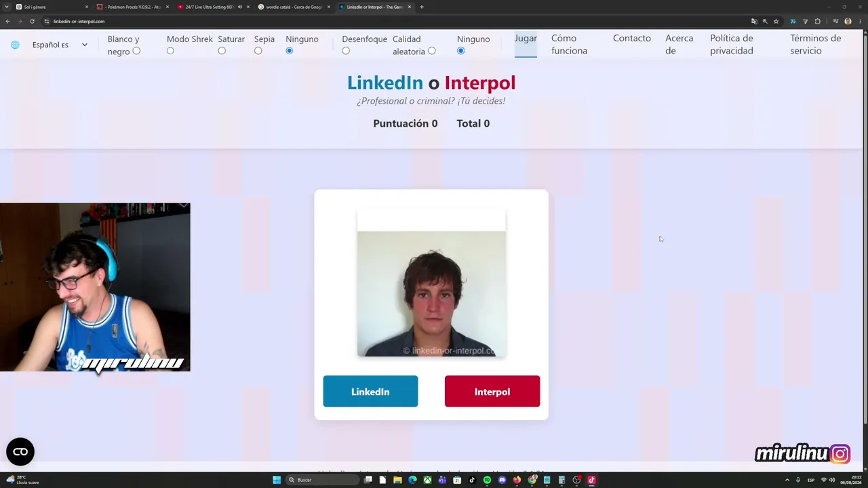Bookmark this page with the star

click(776, 21)
